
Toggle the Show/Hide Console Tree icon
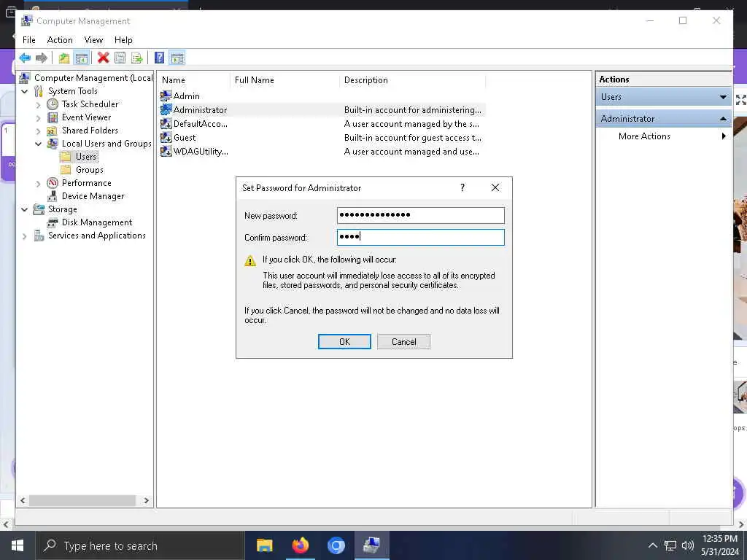(x=82, y=58)
